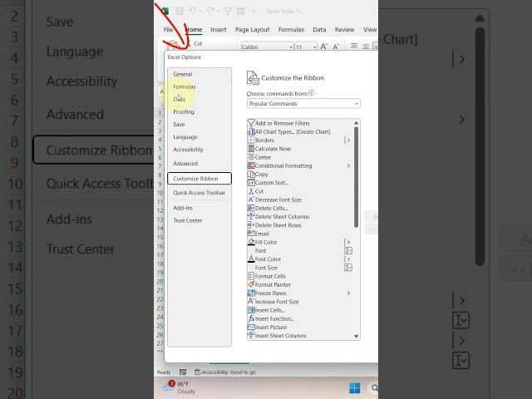This screenshot has height=399, width=532.
Task: Select Delete Sheet Columns command
Action: (282, 216)
